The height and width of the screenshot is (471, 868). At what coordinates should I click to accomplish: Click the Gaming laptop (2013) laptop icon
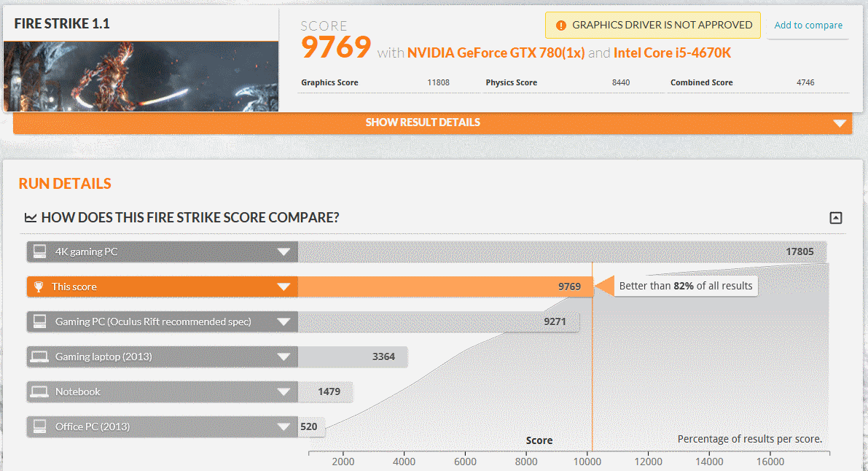(39, 357)
